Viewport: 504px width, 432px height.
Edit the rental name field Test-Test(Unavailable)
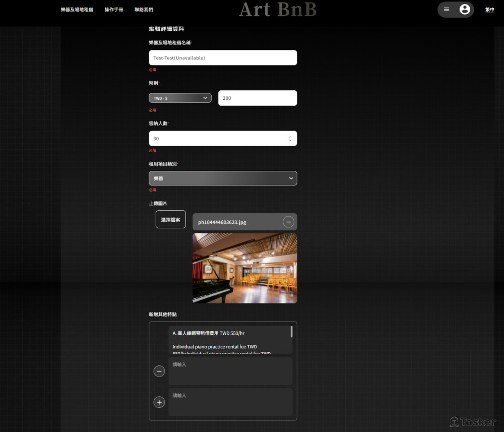[223, 58]
